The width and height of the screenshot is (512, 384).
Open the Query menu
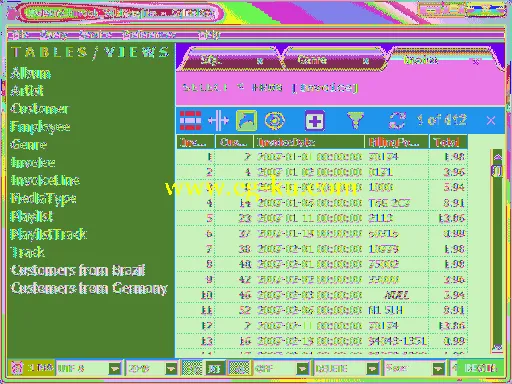click(x=53, y=34)
